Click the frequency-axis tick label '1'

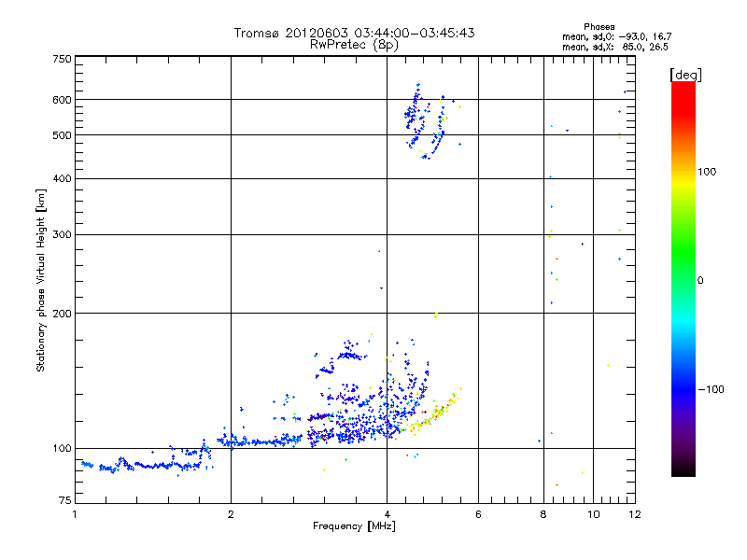pos(75,514)
